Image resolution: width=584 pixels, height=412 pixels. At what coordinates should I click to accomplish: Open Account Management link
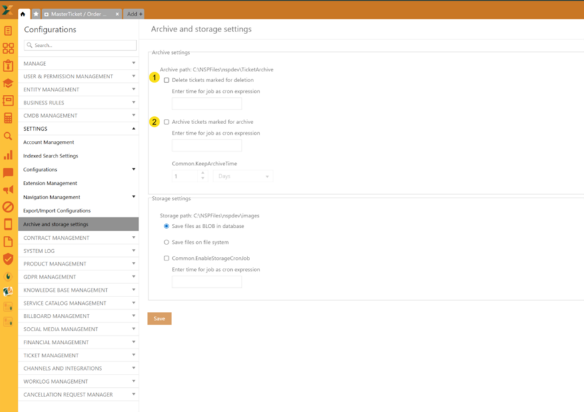(x=48, y=142)
